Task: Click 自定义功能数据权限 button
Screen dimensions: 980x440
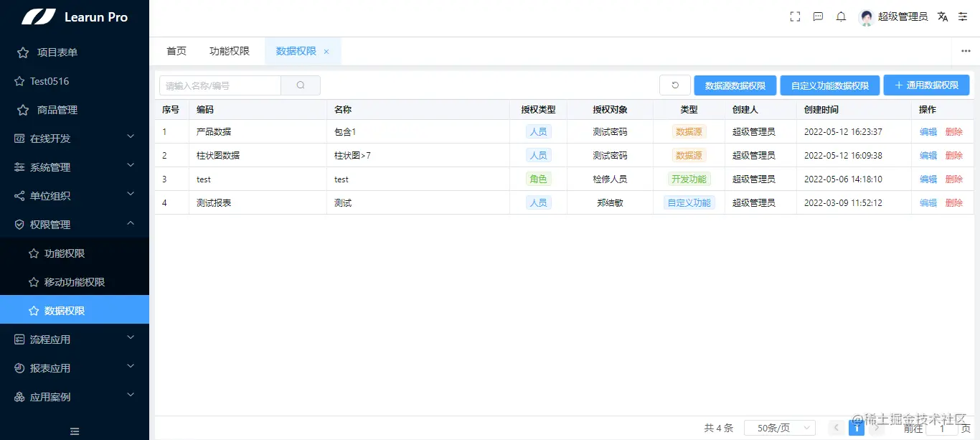Action: [830, 85]
